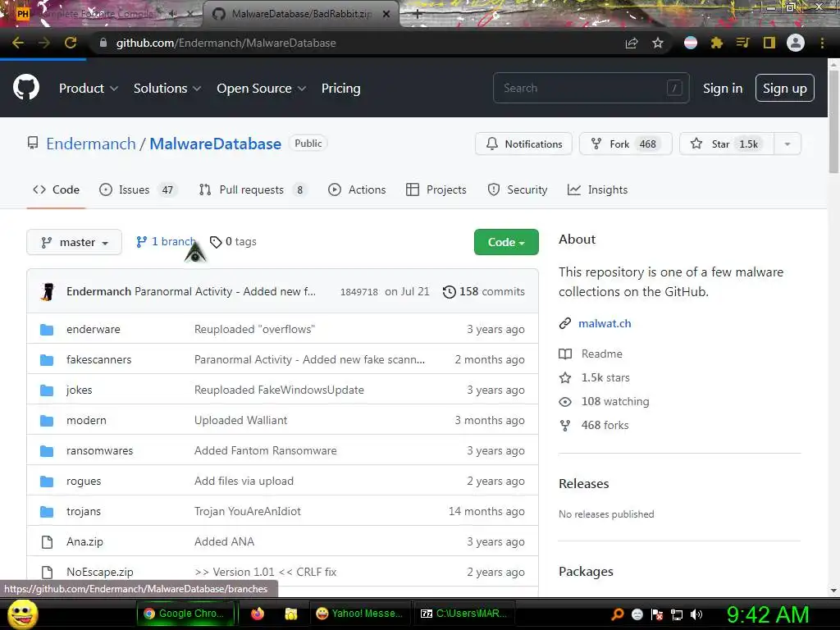Click the share page icon in address bar
840x630 pixels.
pyautogui.click(x=632, y=43)
